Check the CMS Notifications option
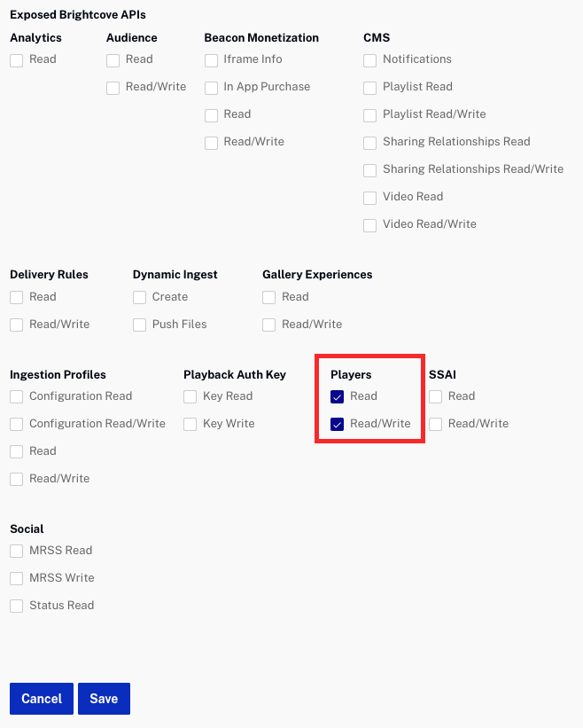Image resolution: width=583 pixels, height=728 pixels. [370, 60]
